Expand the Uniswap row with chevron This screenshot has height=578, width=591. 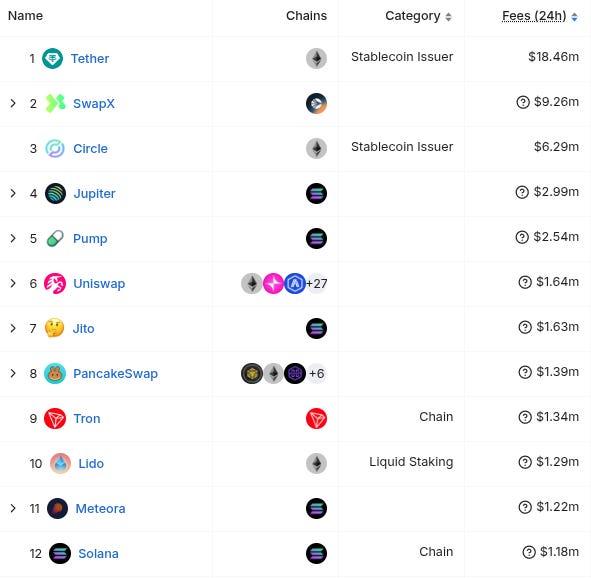13,283
